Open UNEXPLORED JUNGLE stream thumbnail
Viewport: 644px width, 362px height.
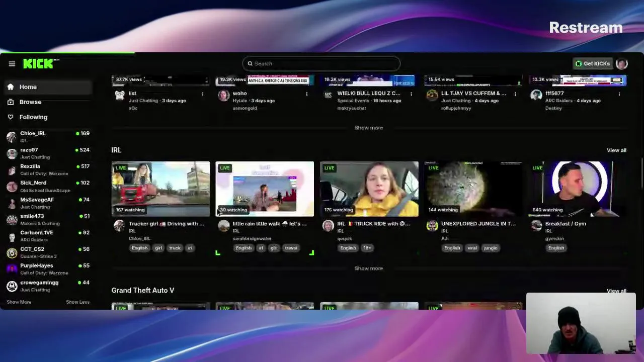pos(473,189)
